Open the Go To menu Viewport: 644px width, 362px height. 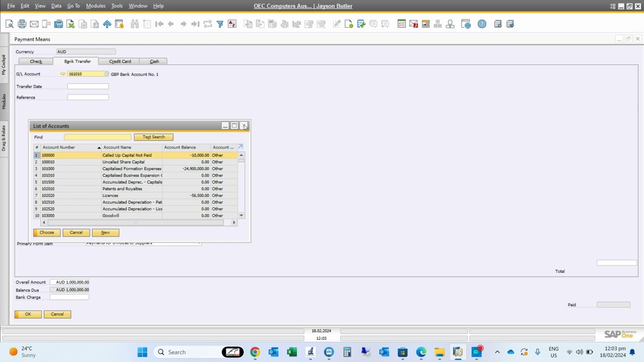[x=73, y=6]
